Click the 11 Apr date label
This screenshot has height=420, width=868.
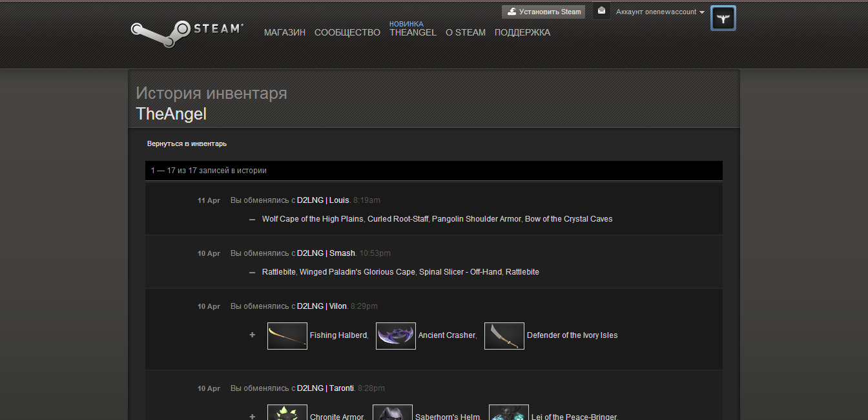pos(209,200)
